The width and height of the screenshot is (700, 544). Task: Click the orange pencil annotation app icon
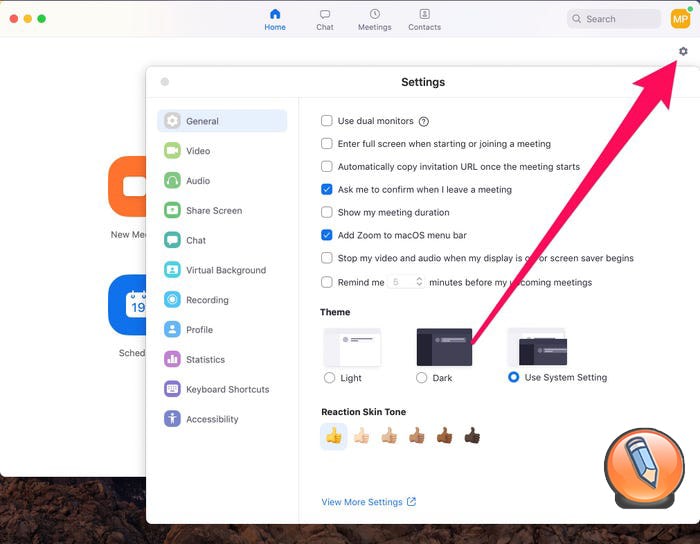[644, 469]
